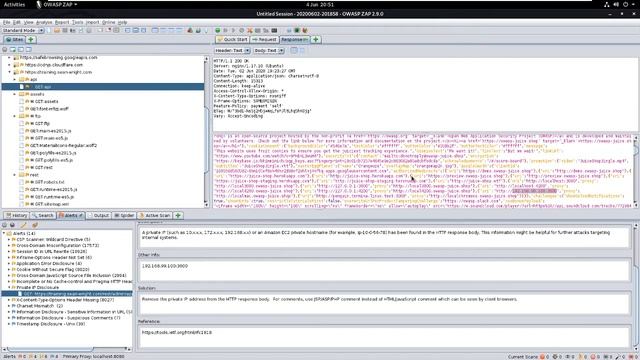Select GET:sitemap.xml in Sites tree

click(49, 204)
